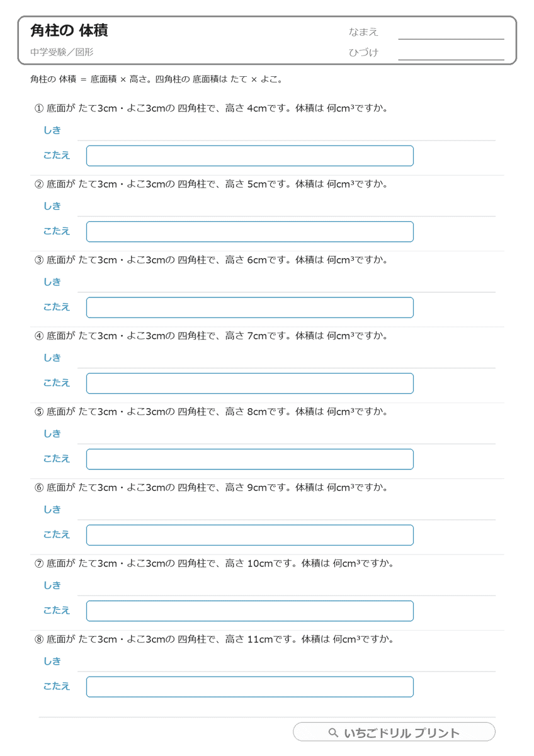Click the こたえ box for question ⑥

pos(250,535)
